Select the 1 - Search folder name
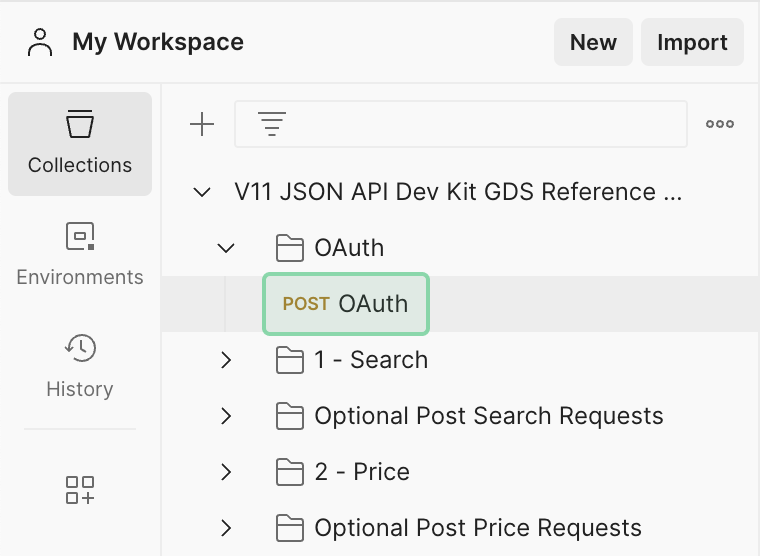This screenshot has width=760, height=556. pos(371,360)
